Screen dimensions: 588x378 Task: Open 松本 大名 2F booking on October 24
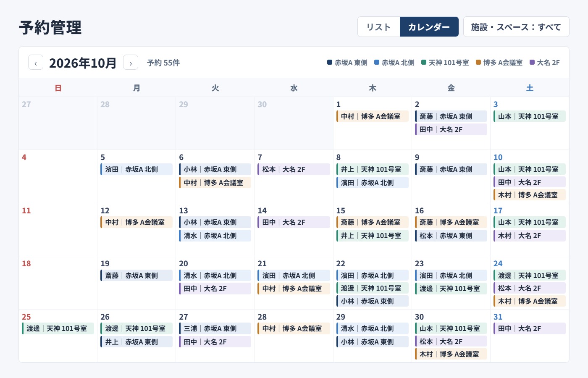coord(530,288)
